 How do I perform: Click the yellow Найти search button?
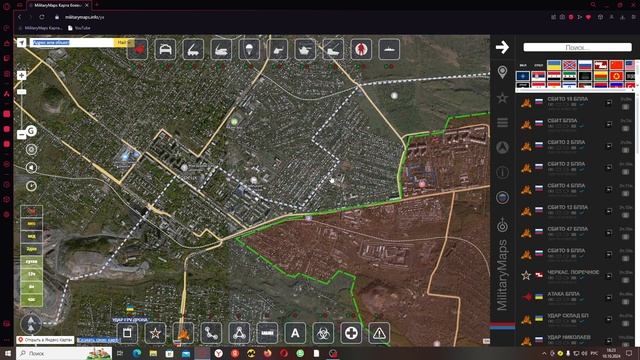(x=124, y=42)
